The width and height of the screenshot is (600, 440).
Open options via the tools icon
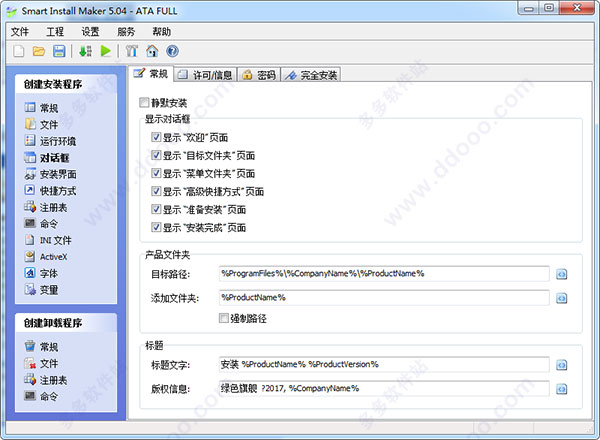[132, 51]
